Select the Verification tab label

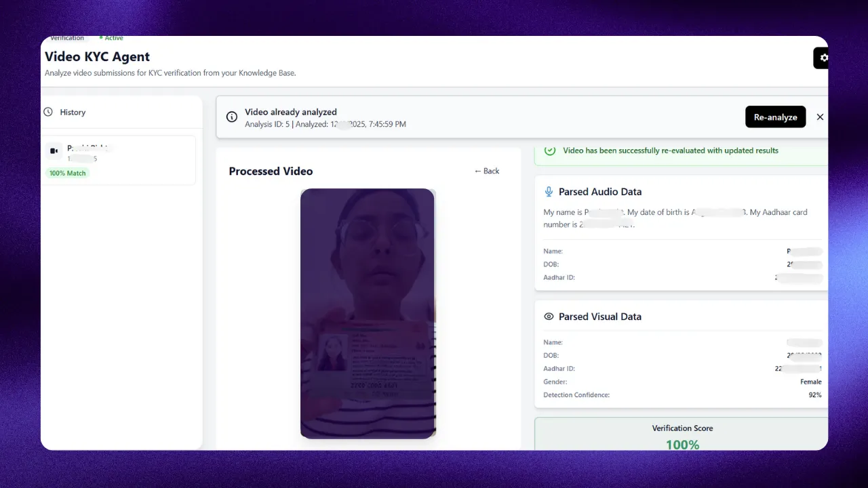point(68,38)
